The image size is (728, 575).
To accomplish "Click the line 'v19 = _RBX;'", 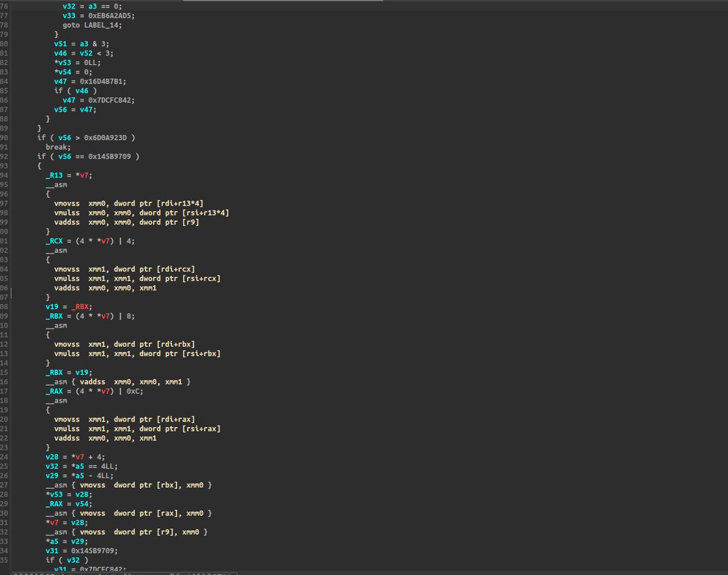I will click(x=69, y=307).
